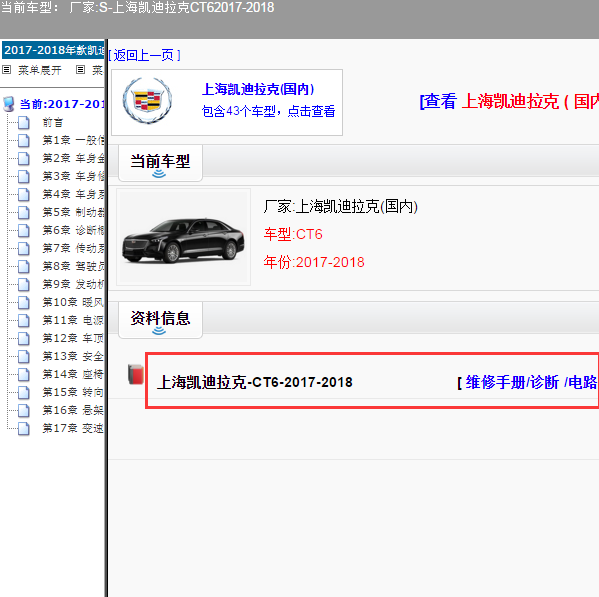Open 第1章 一般 chapter

tap(73, 141)
